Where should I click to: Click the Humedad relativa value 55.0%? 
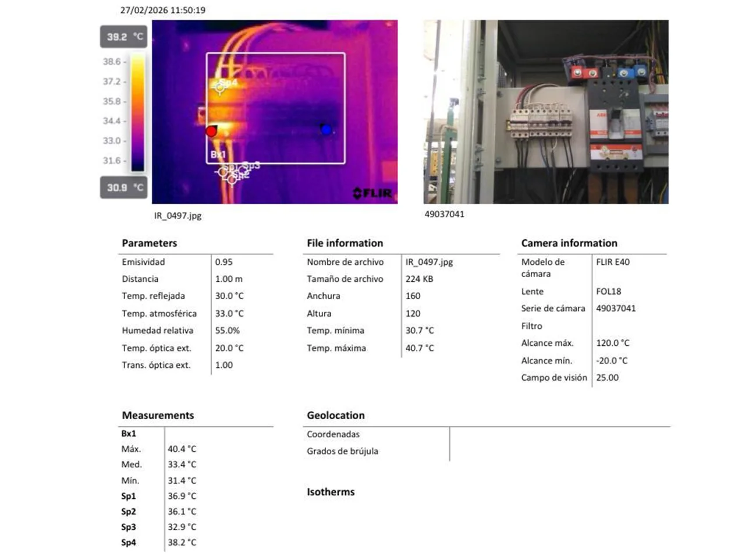(x=228, y=330)
